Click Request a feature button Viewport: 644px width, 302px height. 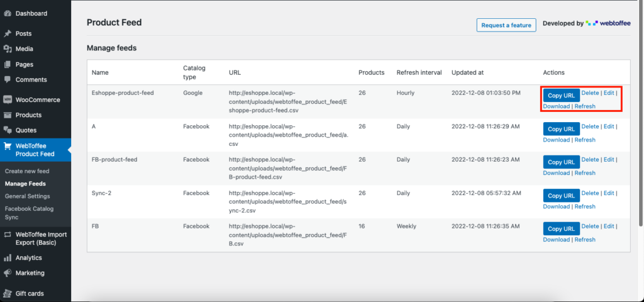(506, 25)
